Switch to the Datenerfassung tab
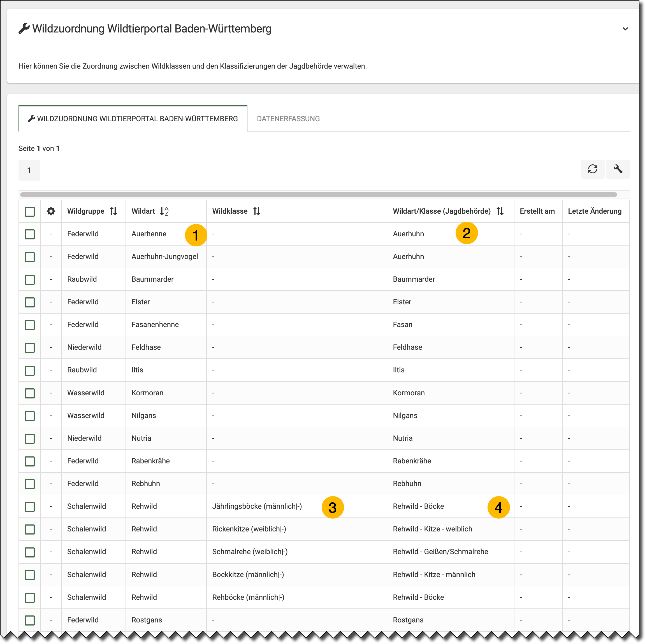 click(288, 119)
